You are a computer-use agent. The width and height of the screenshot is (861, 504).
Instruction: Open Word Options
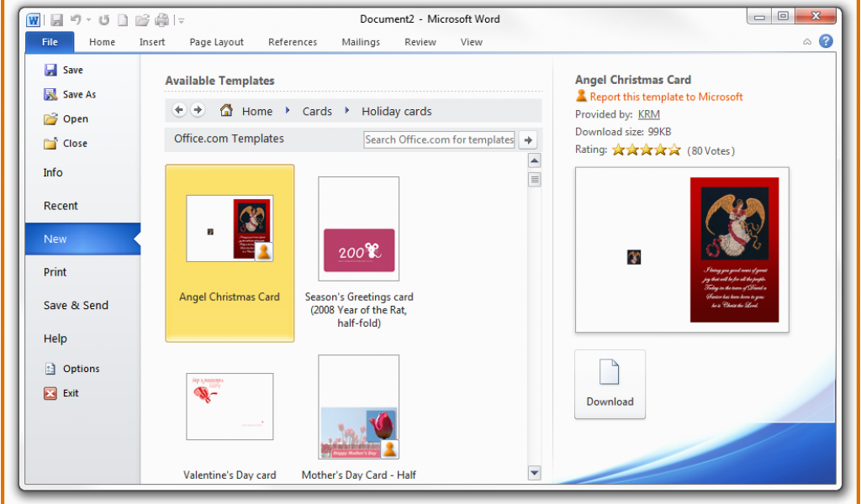tap(72, 369)
